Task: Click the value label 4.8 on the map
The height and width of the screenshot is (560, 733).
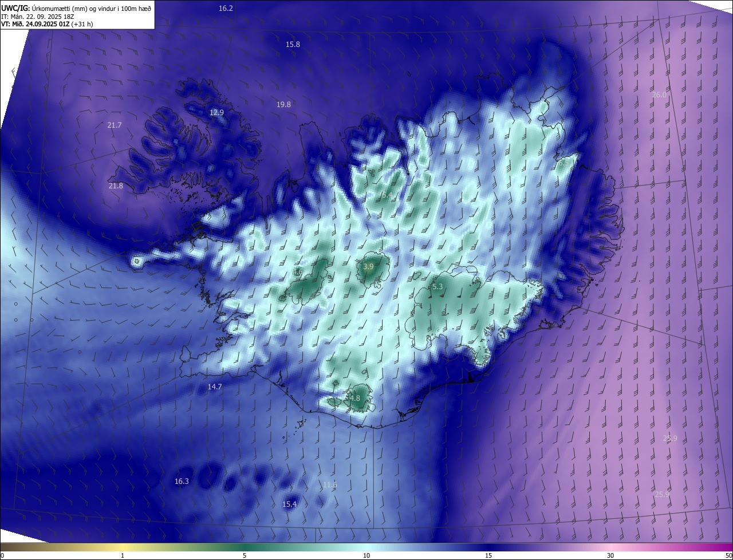Action: click(354, 399)
